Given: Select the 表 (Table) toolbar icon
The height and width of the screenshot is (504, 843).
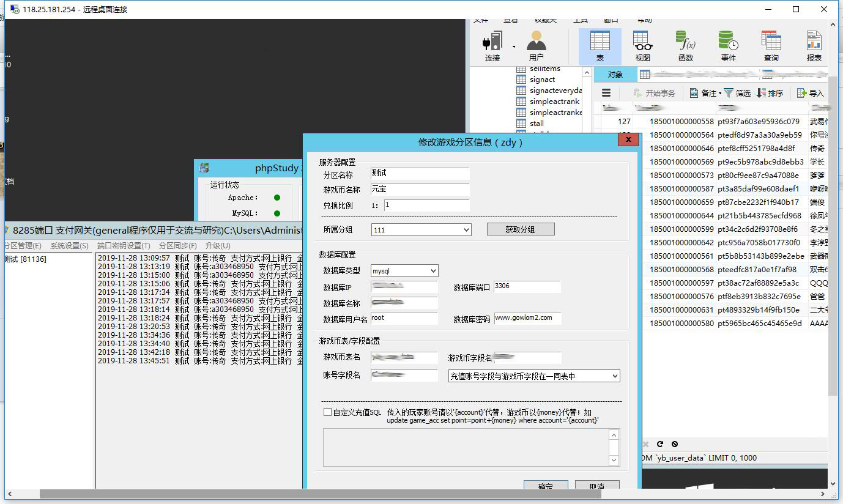Looking at the screenshot, I should point(600,46).
